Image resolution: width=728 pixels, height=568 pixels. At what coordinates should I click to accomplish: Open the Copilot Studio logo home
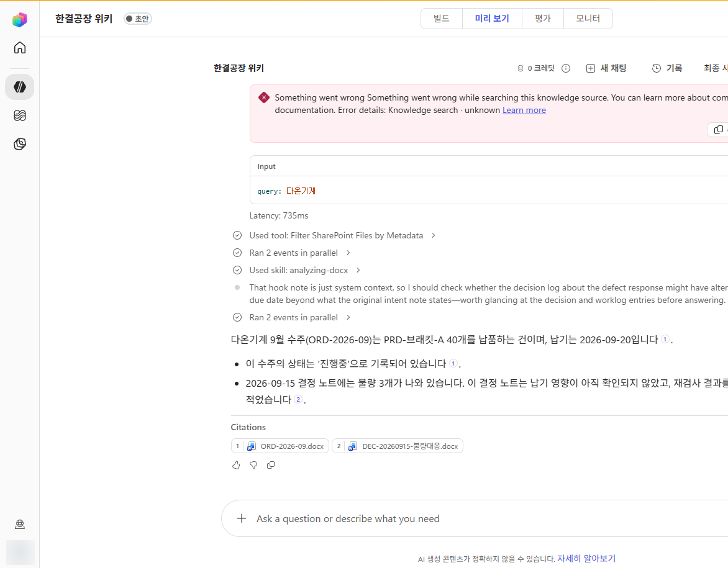tap(19, 19)
